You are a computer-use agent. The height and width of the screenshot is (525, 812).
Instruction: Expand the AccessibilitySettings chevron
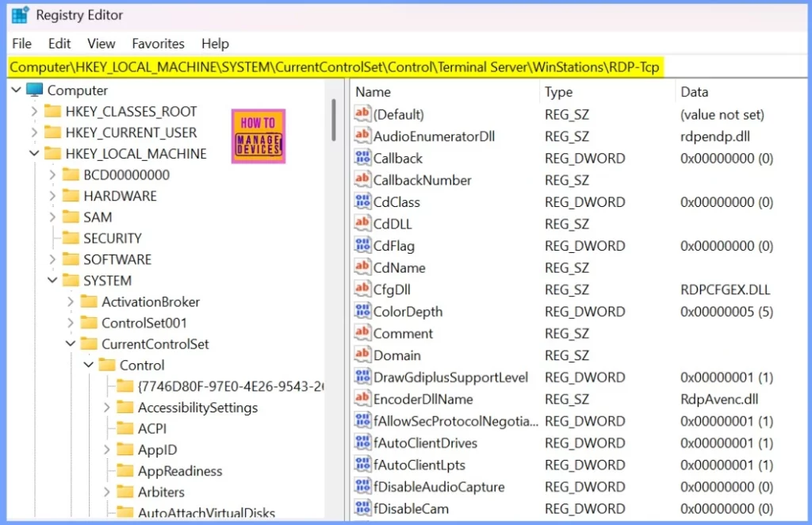[x=107, y=408]
